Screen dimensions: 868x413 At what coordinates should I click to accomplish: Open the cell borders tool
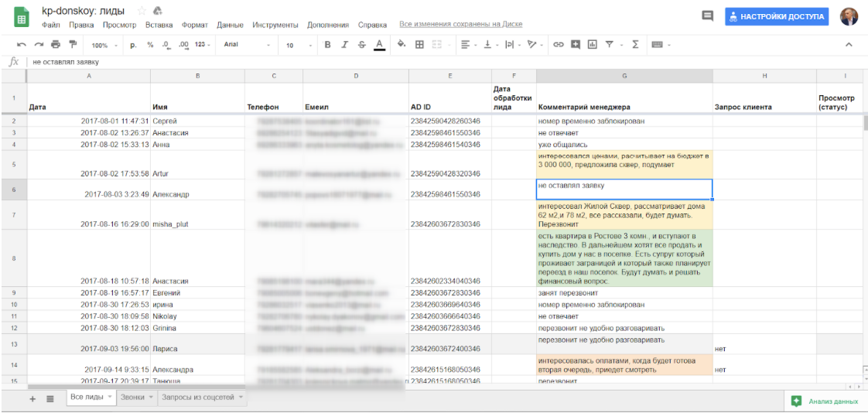[x=419, y=45]
